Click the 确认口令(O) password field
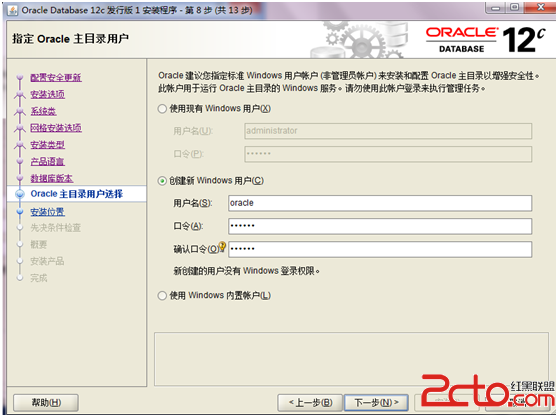This screenshot has width=558, height=417. 380,249
